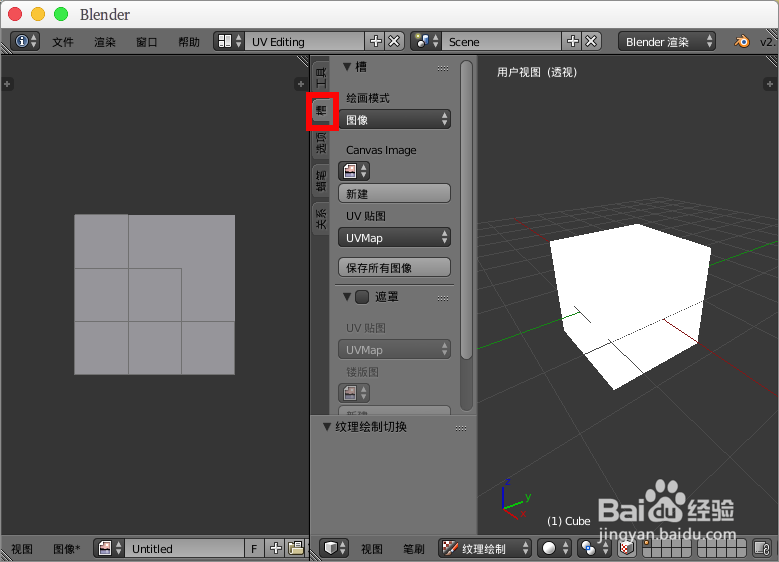Click UV editor right region plus icon
This screenshot has height=562, width=779.
(x=301, y=83)
